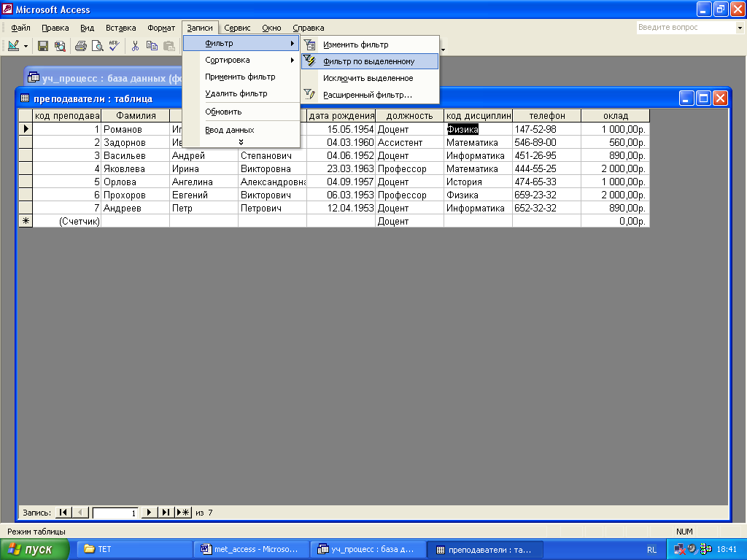Image resolution: width=747 pixels, height=560 pixels.
Task: Open the 'Правка' menu
Action: 55,28
